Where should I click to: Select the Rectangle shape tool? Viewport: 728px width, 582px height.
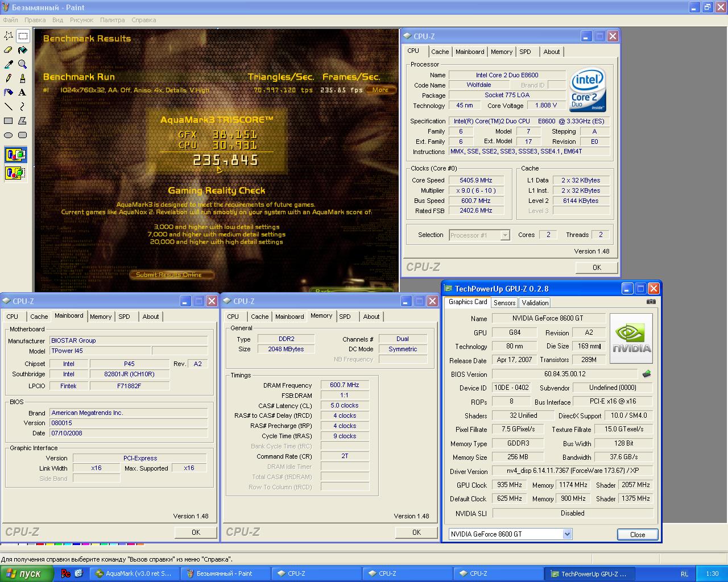(9, 120)
